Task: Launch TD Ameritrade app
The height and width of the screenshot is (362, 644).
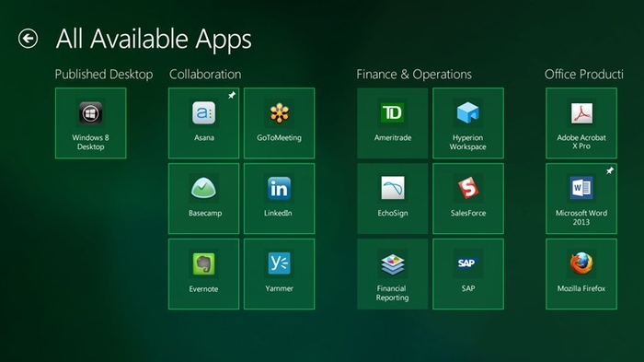Action: pyautogui.click(x=392, y=123)
